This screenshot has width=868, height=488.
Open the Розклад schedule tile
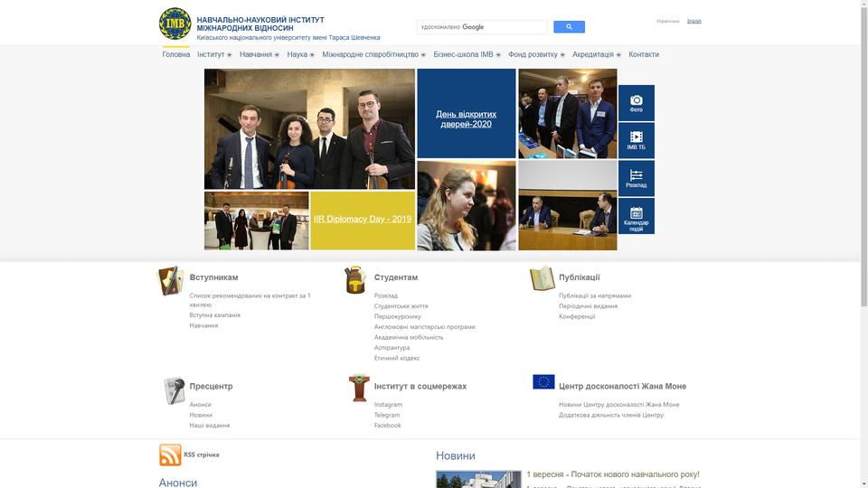(636, 178)
